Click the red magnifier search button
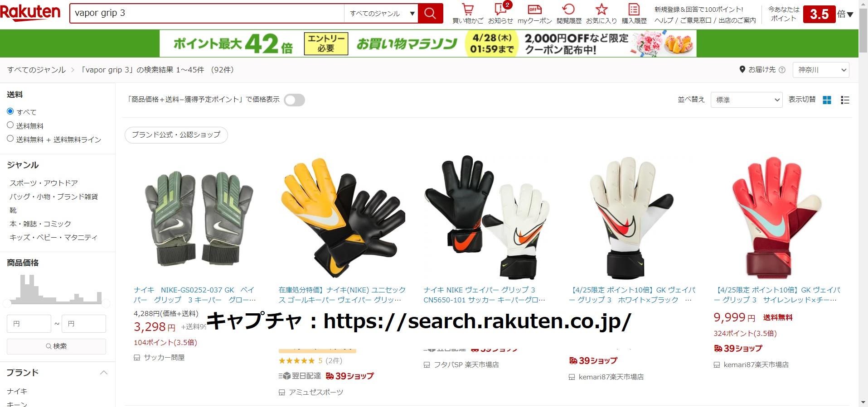Image resolution: width=868 pixels, height=407 pixels. tap(430, 13)
